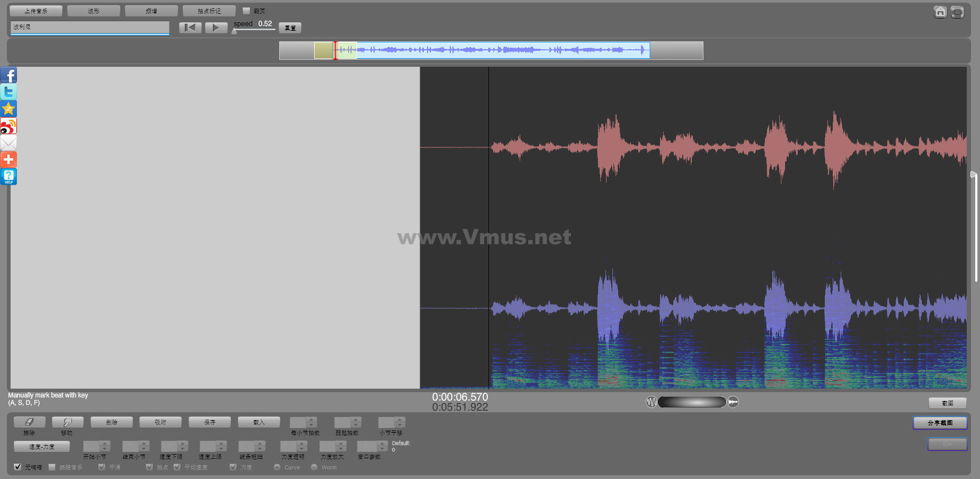Screen dimensions: 980x479
Task: Click the 保存 save button
Action: coord(210,422)
